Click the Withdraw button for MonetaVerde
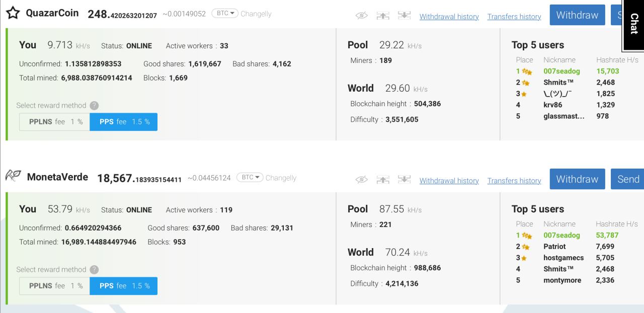 coord(577,179)
